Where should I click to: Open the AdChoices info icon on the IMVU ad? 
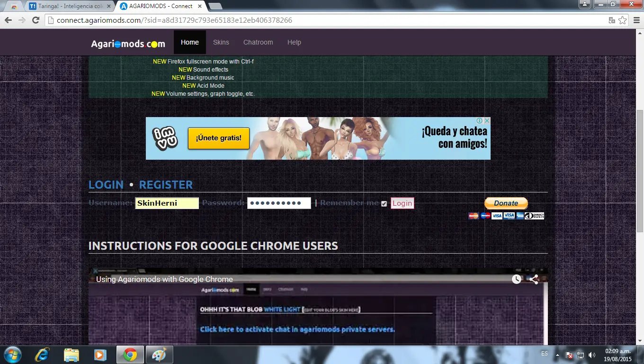click(480, 121)
